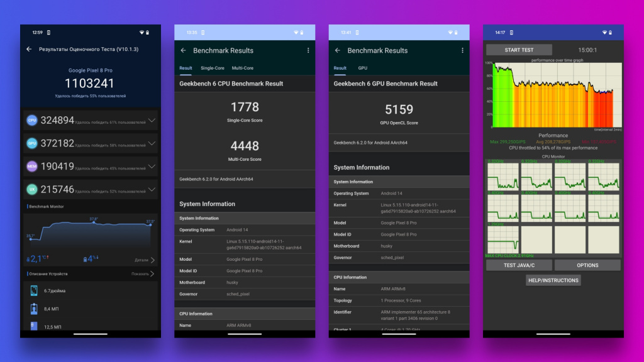Tap Wi-Fi status icon on AnTuTu phone
The image size is (644, 362).
(x=142, y=33)
